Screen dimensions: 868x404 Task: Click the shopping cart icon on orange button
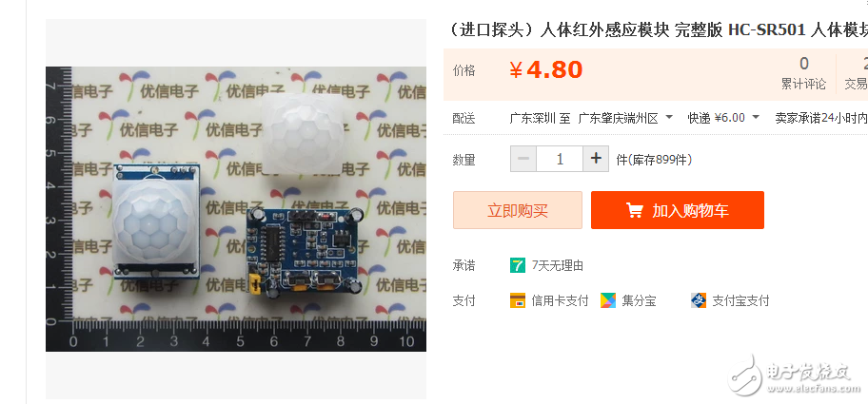pyautogui.click(x=635, y=211)
